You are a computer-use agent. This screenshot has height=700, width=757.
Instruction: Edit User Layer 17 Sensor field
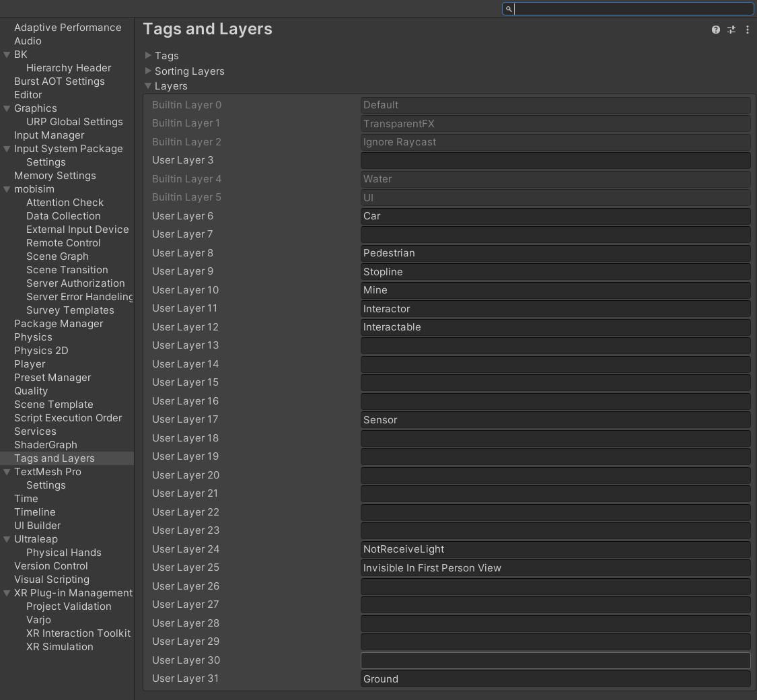tap(555, 420)
